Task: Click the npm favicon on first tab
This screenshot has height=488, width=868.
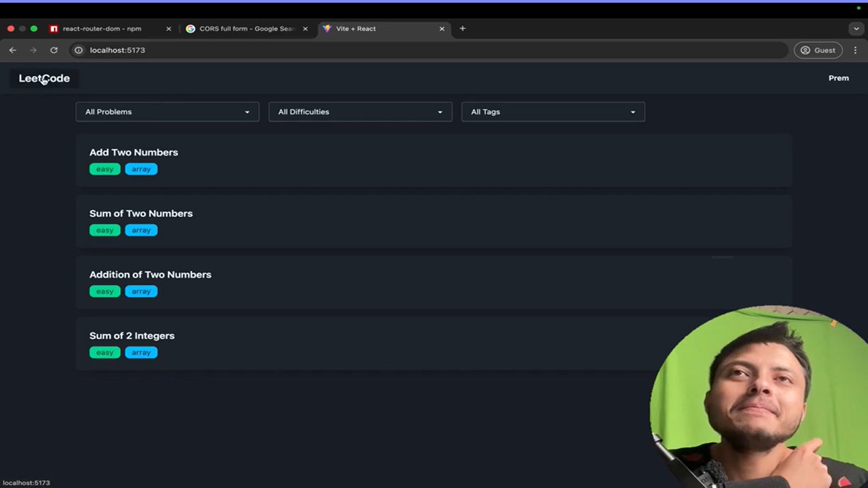Action: (x=54, y=29)
